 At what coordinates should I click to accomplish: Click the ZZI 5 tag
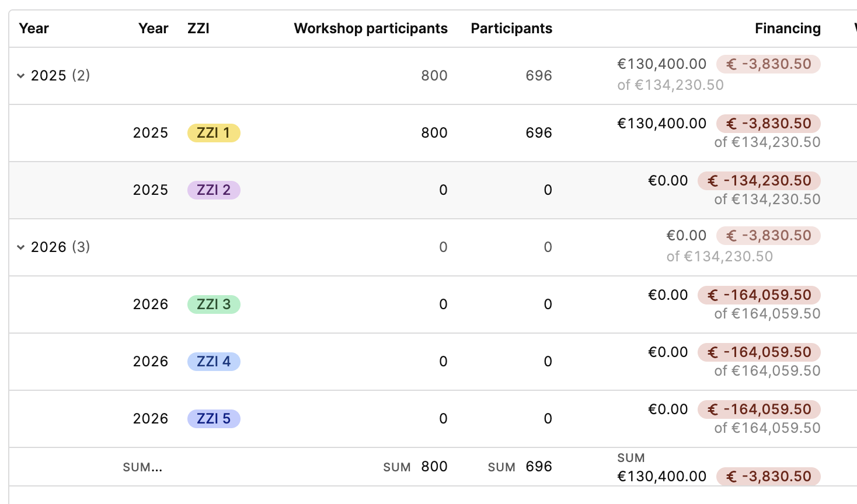(214, 419)
